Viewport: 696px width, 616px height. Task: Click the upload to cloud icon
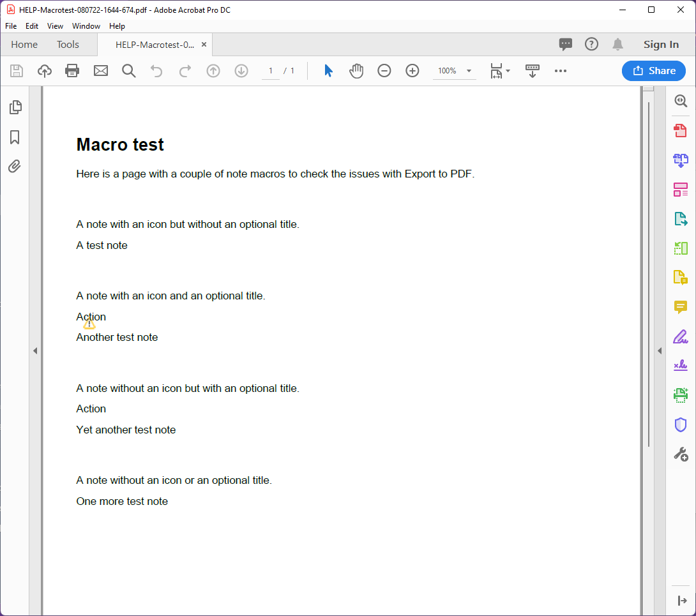pyautogui.click(x=45, y=71)
